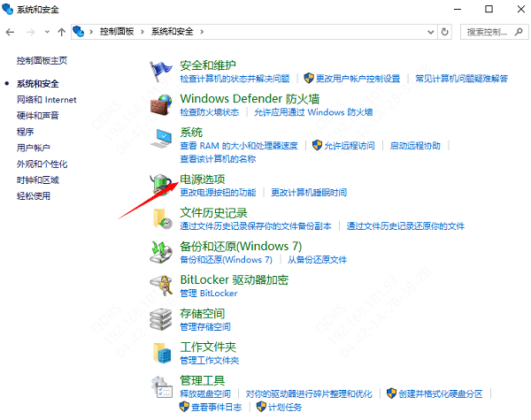Open the 文件历史记录 folder icon
This screenshot has height=420, width=531.
(162, 218)
